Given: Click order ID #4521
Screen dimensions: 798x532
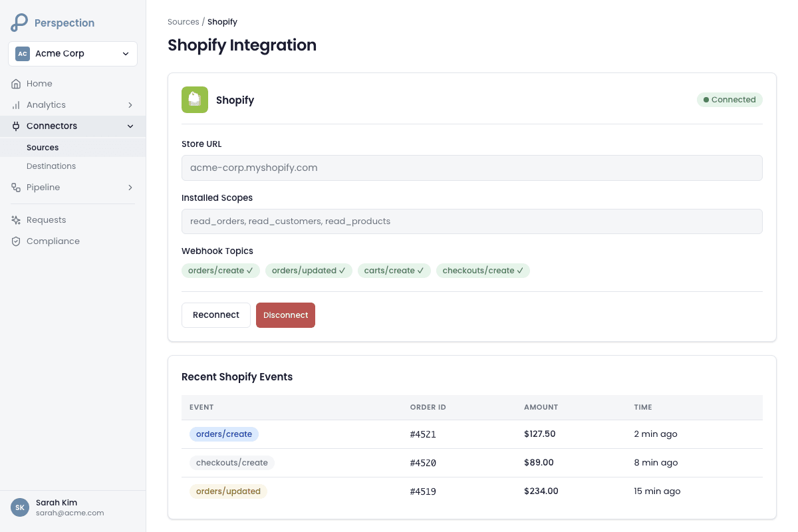Looking at the screenshot, I should (423, 434).
